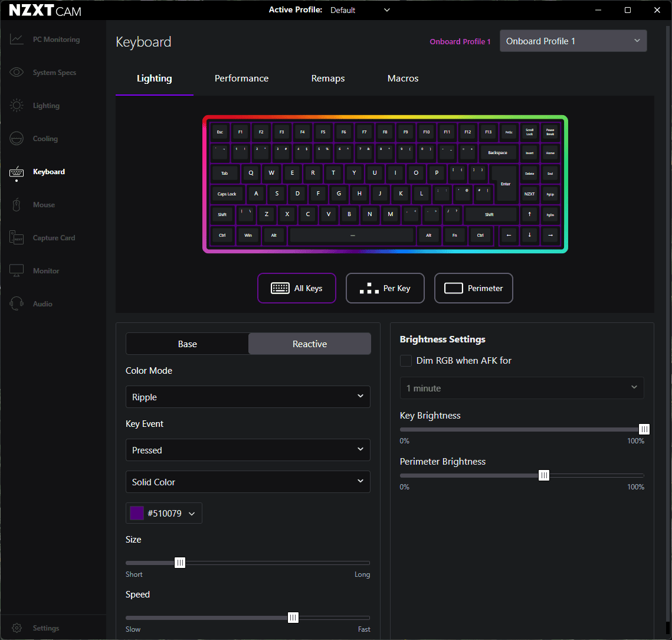Select the W key on keyboard preview
Viewport: 672px width, 640px height.
tap(271, 174)
